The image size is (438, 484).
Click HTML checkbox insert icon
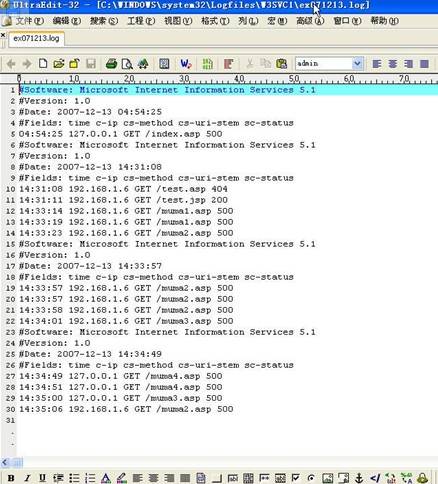295,478
